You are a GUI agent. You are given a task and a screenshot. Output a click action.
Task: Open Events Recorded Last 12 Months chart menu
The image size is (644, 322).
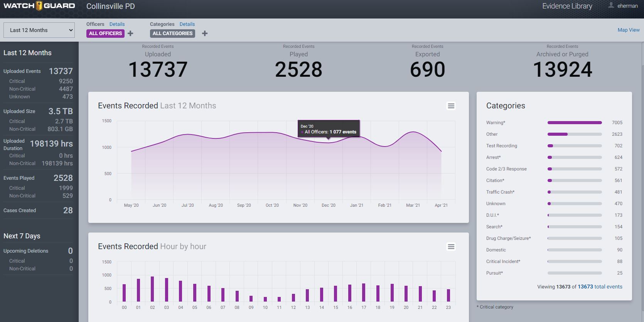click(451, 106)
